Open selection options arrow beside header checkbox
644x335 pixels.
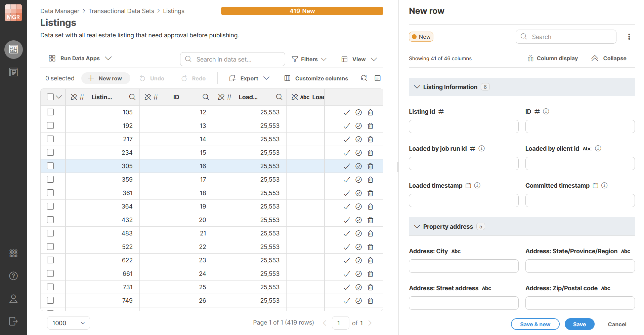click(x=59, y=97)
